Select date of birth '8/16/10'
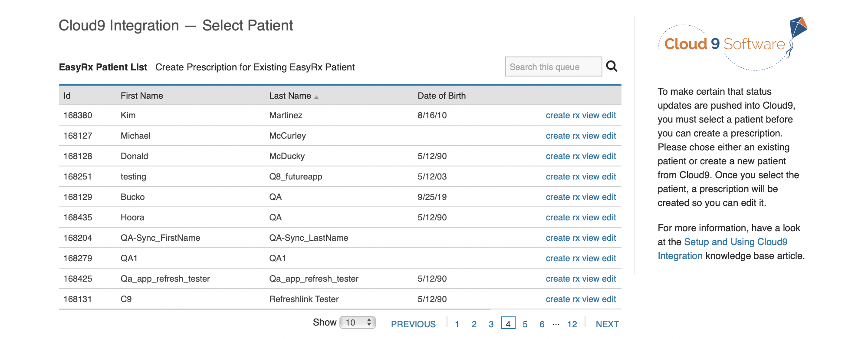 432,115
